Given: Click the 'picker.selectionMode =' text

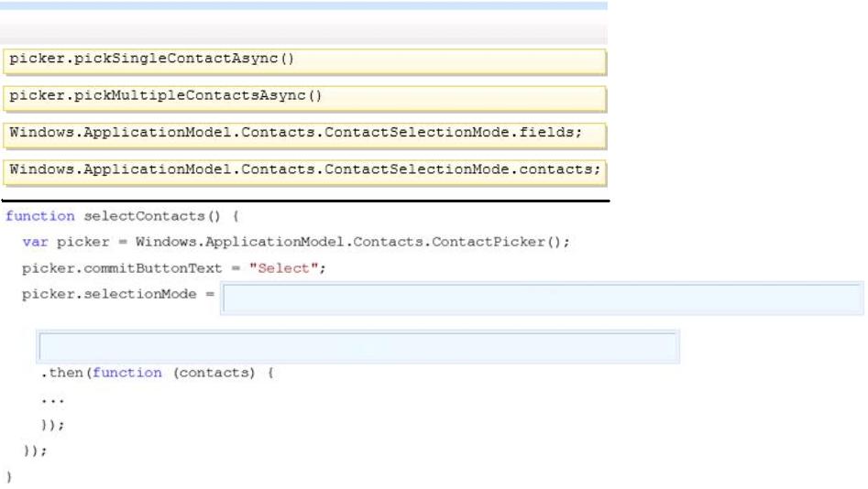Looking at the screenshot, I should tap(118, 294).
